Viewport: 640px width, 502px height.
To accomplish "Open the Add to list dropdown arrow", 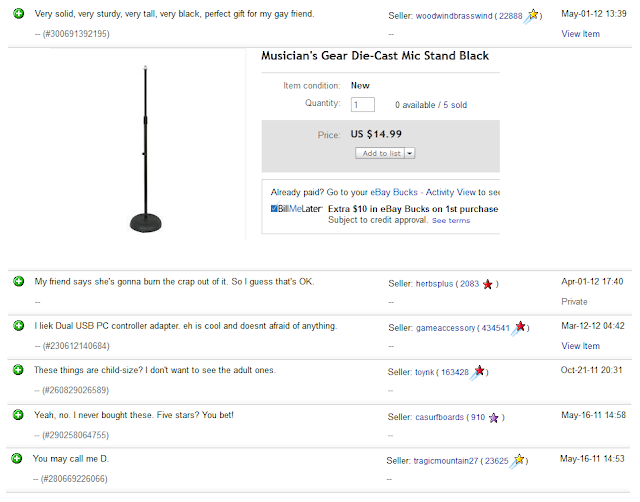I will 410,153.
